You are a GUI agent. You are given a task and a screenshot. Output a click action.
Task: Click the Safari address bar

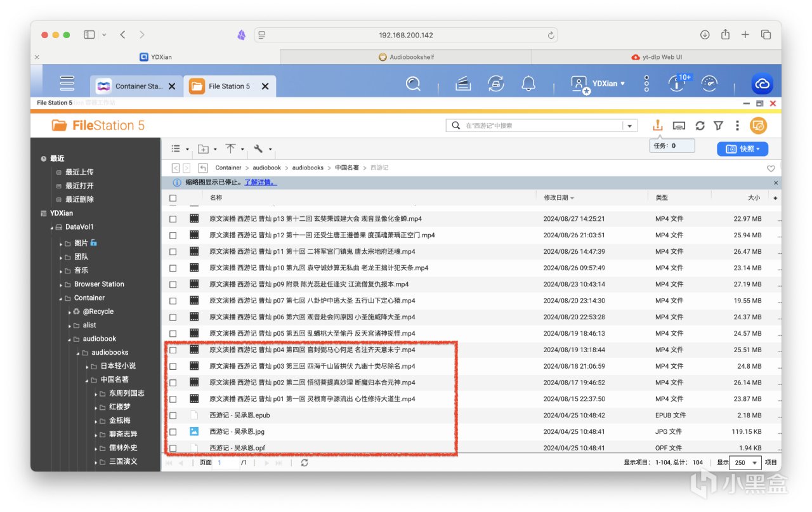(406, 35)
